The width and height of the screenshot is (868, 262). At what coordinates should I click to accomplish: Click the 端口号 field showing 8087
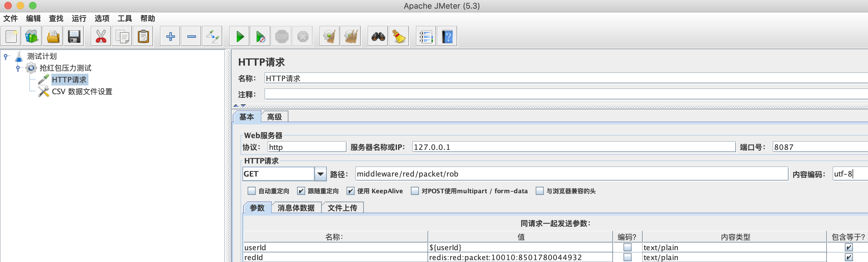[820, 147]
